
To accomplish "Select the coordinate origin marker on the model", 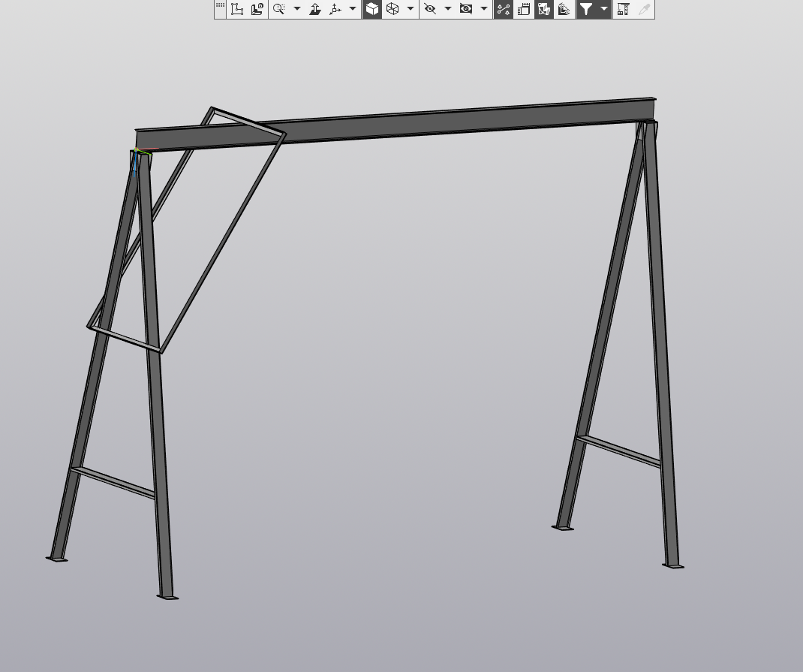I will [x=137, y=151].
